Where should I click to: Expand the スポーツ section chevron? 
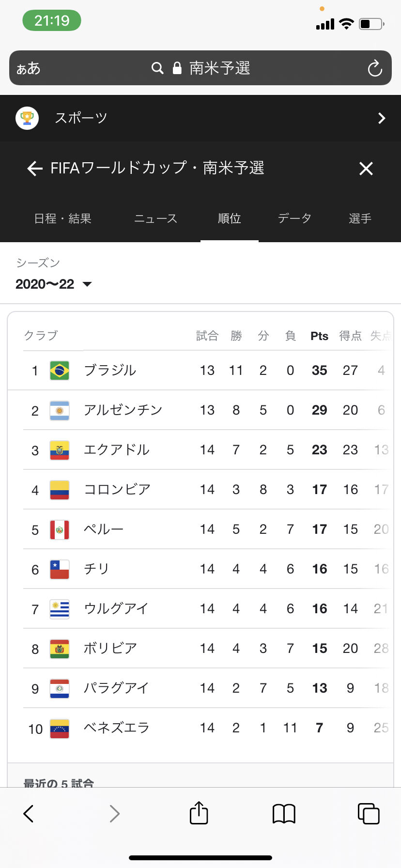pyautogui.click(x=381, y=118)
